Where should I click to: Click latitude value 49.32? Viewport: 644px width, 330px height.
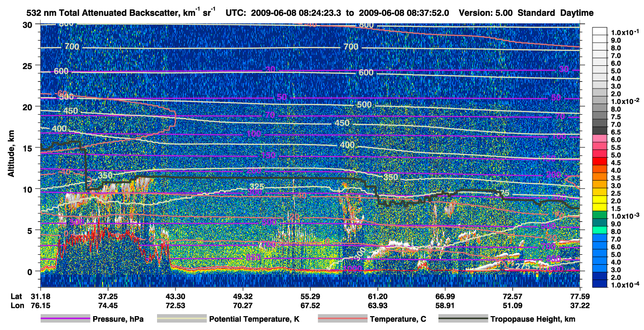click(242, 296)
